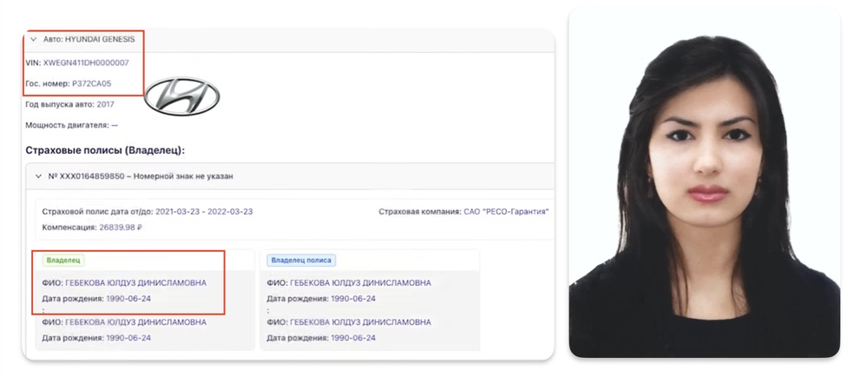Click the VIN number XWEGN411DH0000007
Image resolution: width=868 pixels, height=377 pixels.
tap(86, 63)
